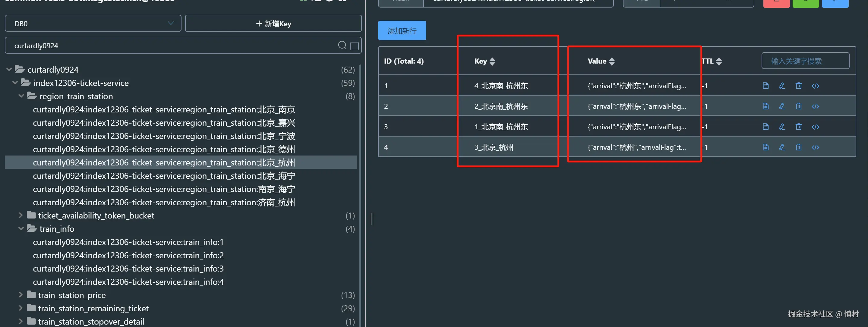
Task: Sort the table by the Key column
Action: [x=492, y=61]
